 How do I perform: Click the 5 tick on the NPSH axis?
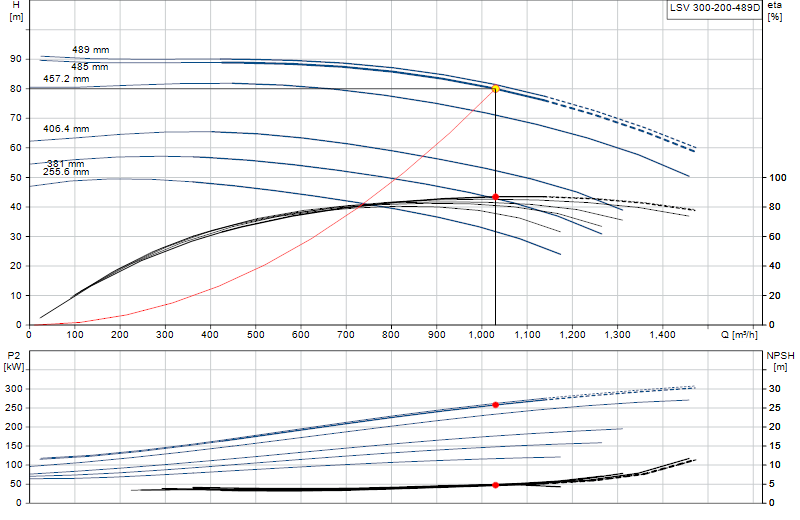click(771, 484)
